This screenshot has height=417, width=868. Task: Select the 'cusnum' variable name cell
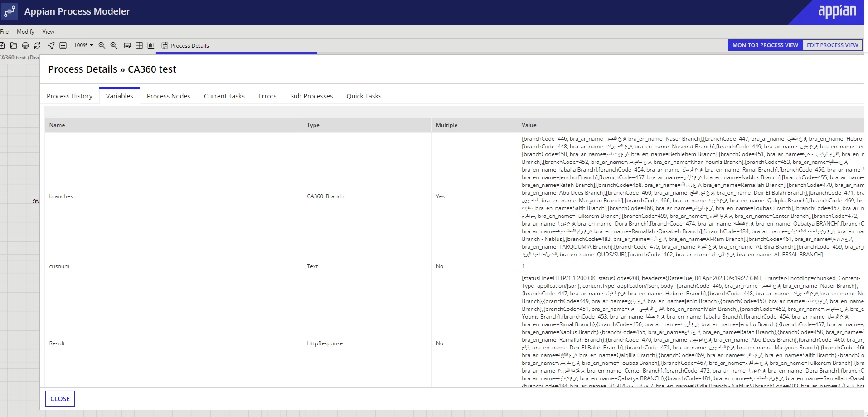point(173,266)
